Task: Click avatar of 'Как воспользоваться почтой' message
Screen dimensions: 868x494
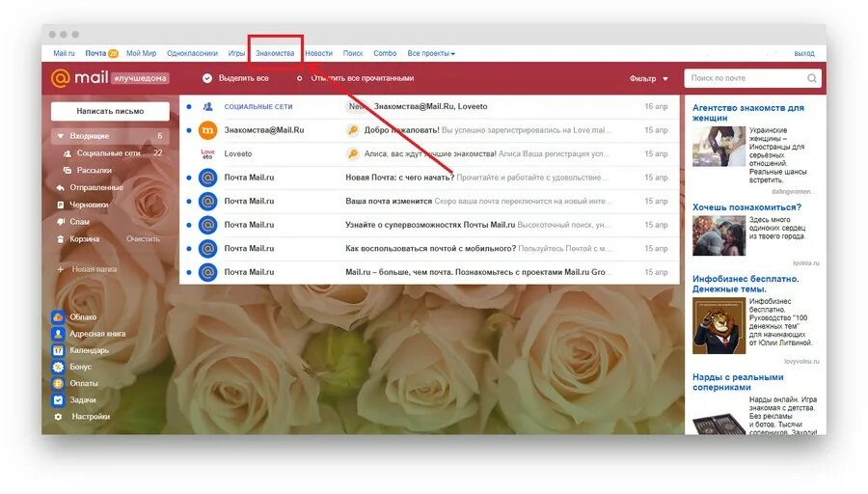Action: (207, 249)
